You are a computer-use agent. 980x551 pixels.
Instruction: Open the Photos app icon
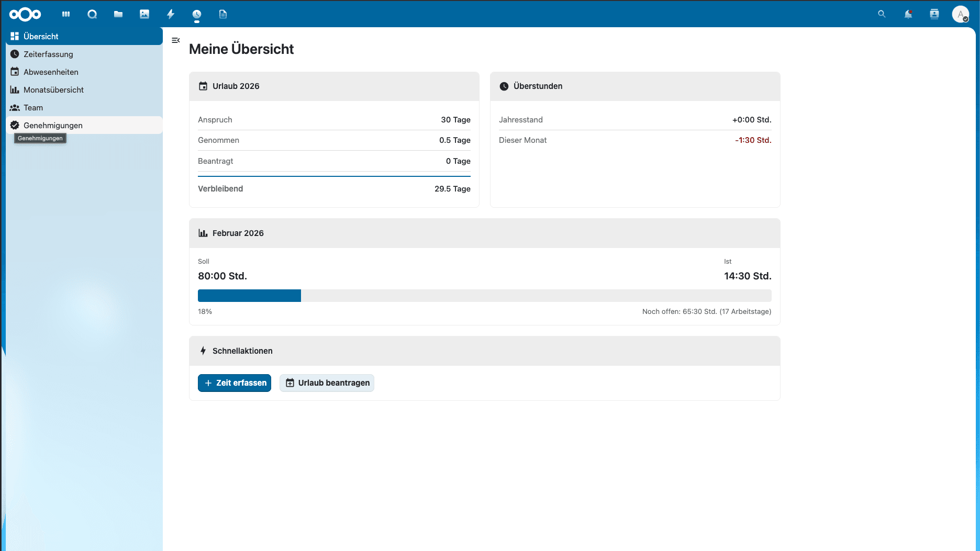click(x=144, y=14)
